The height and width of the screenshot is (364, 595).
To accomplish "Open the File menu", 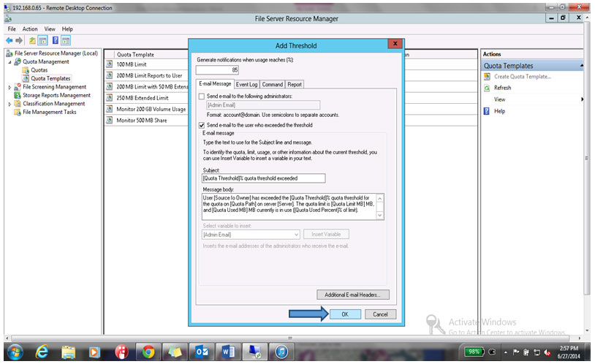I will click(12, 29).
